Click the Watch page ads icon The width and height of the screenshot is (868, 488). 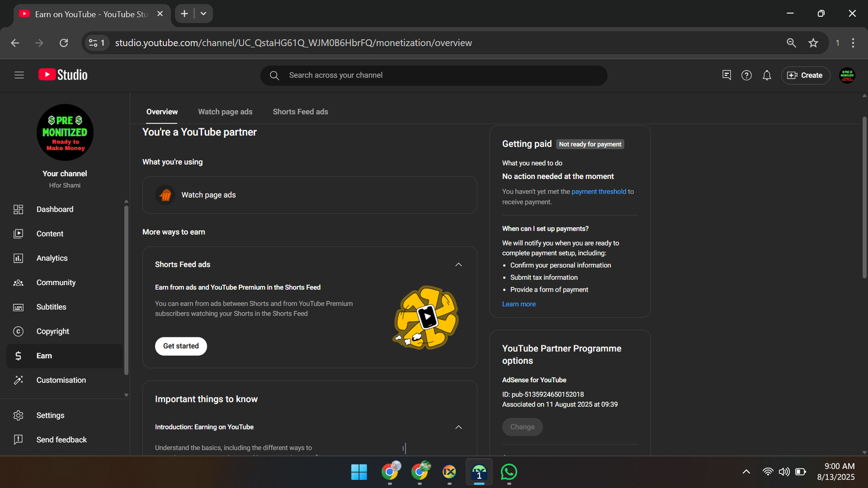(165, 195)
